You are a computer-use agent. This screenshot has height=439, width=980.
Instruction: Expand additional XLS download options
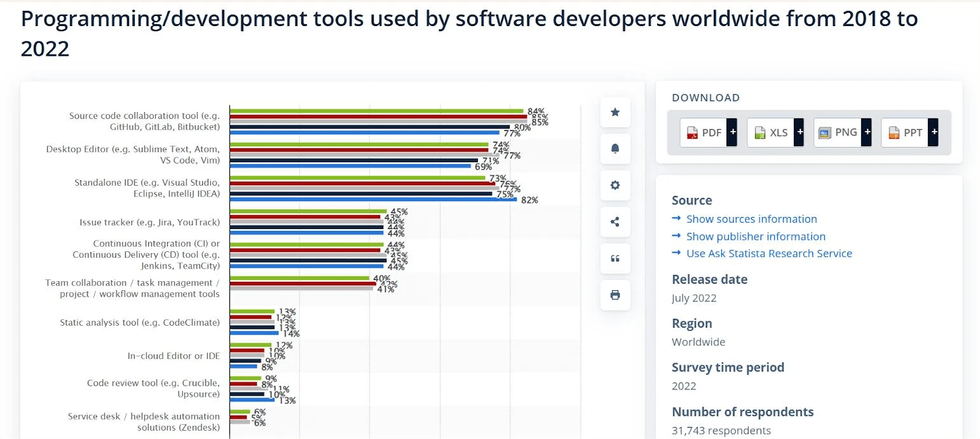tap(800, 132)
